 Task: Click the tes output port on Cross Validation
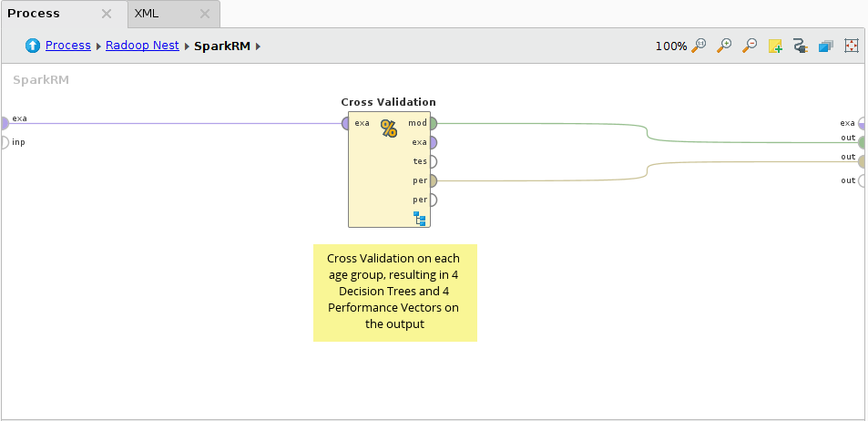[x=433, y=161]
